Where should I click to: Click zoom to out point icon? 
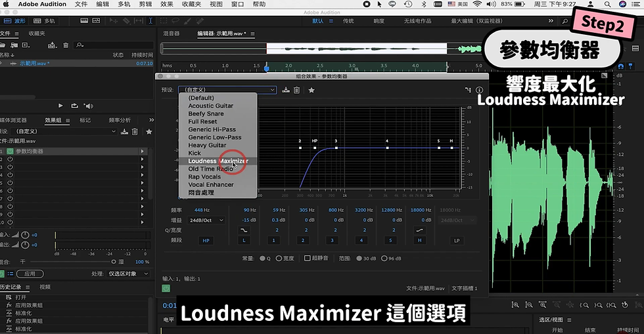click(x=598, y=305)
